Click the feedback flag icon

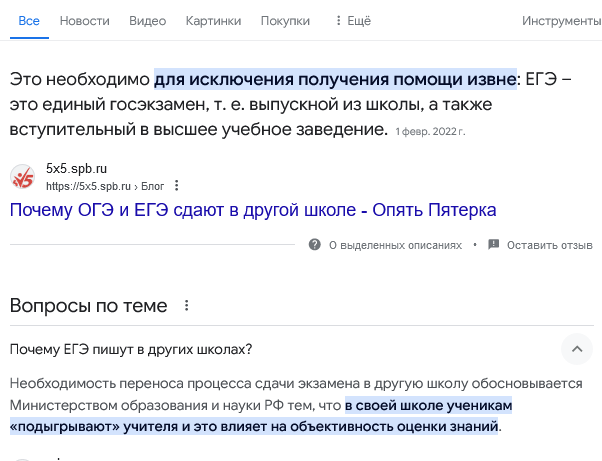493,245
